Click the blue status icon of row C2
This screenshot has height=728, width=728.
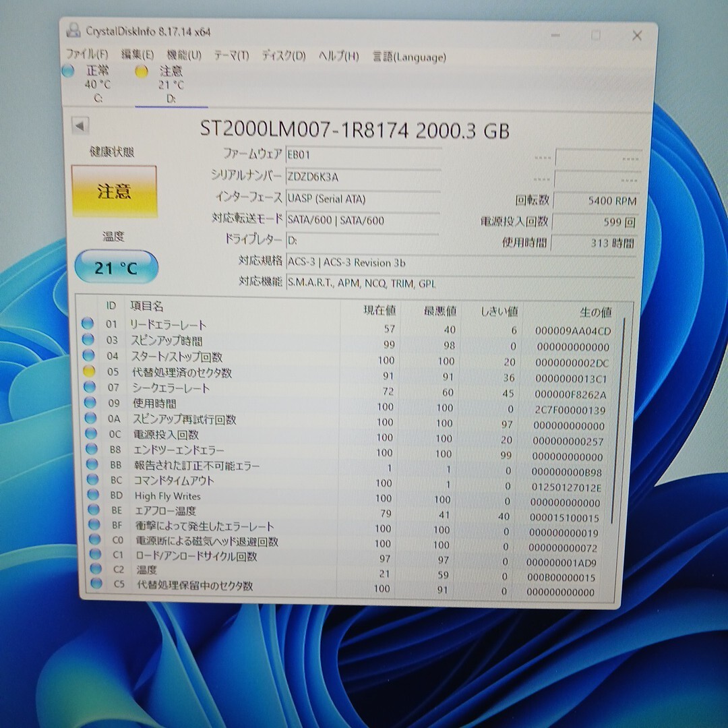click(96, 568)
